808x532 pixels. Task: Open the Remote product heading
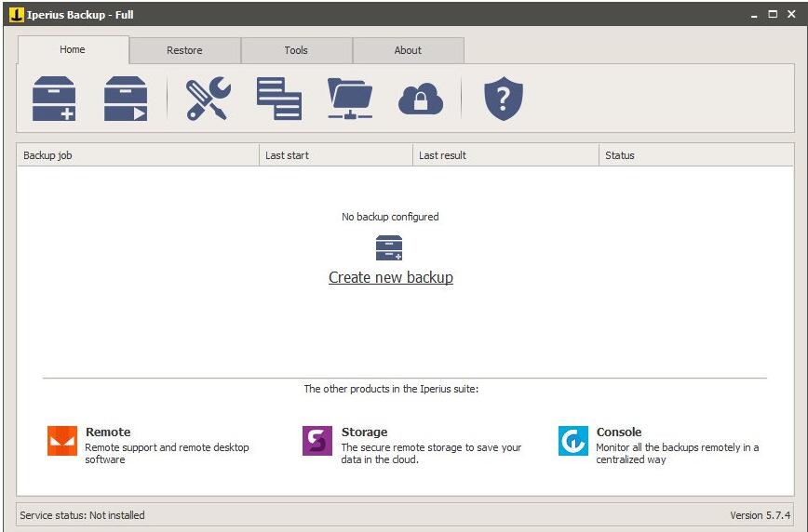point(108,432)
